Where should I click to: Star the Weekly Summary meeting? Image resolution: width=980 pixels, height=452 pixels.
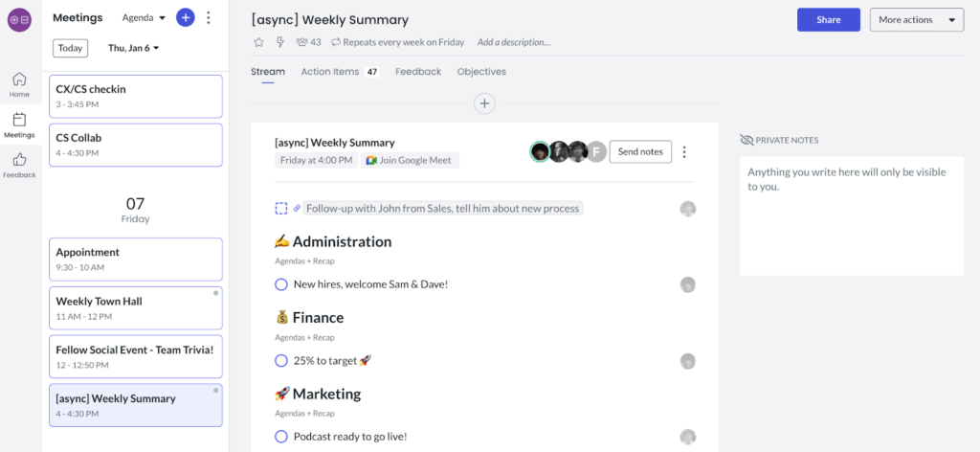point(258,42)
